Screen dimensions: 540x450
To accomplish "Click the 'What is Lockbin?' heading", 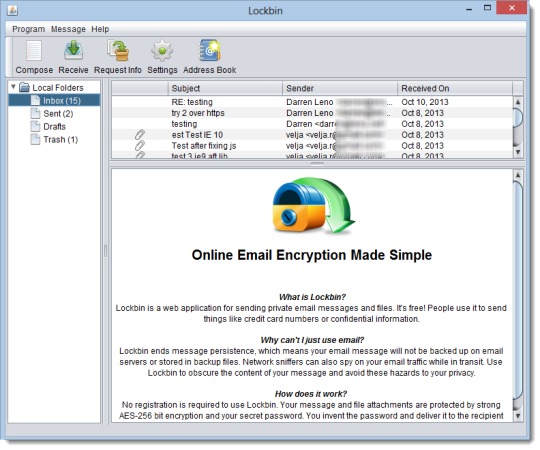I will [x=312, y=297].
